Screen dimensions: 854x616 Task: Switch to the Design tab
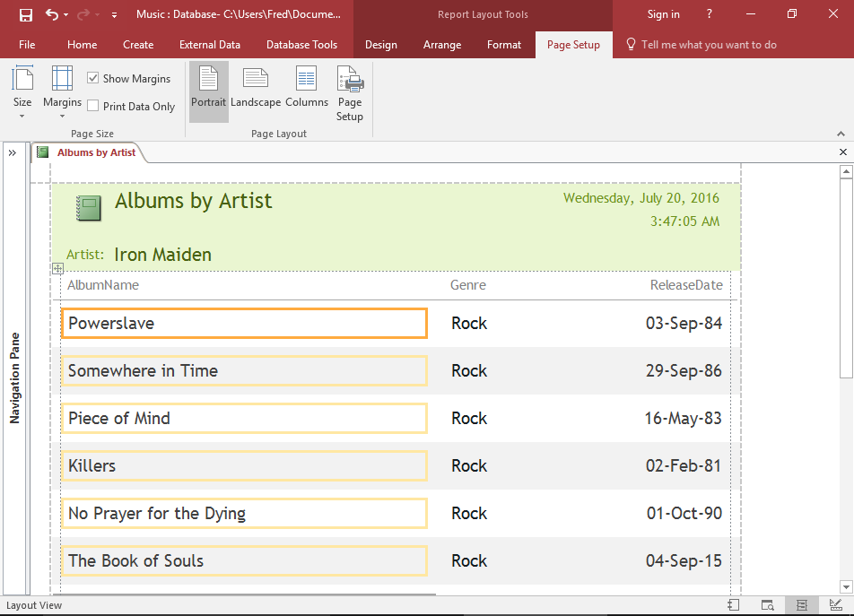pos(380,45)
